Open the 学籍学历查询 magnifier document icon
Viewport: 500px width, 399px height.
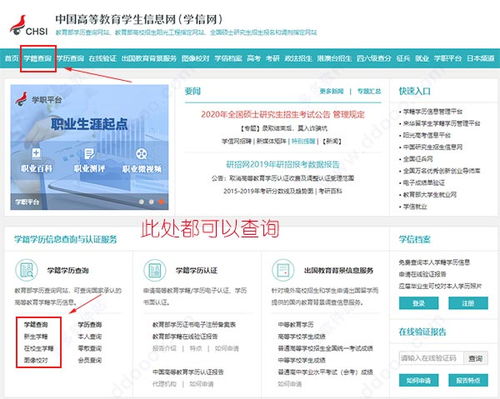pos(26,270)
